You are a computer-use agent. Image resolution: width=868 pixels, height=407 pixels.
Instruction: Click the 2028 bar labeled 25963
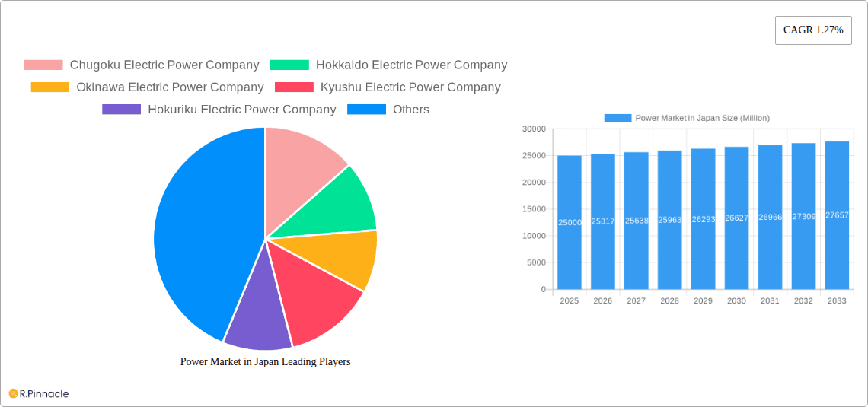pos(670,220)
